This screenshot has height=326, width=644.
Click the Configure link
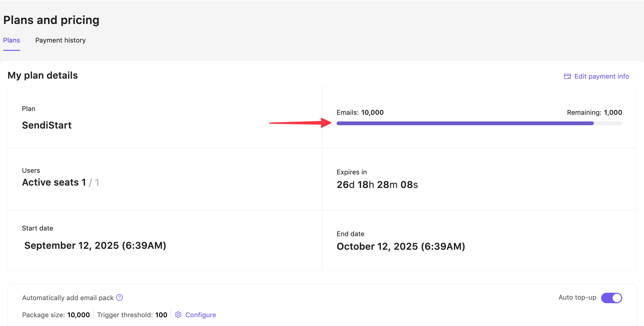[201, 315]
